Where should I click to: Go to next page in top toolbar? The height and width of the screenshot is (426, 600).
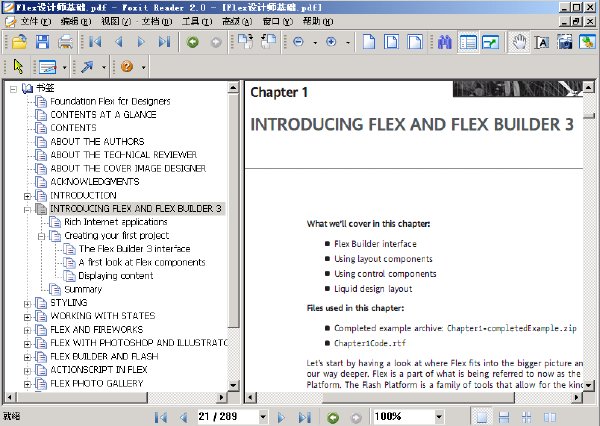[x=141, y=42]
